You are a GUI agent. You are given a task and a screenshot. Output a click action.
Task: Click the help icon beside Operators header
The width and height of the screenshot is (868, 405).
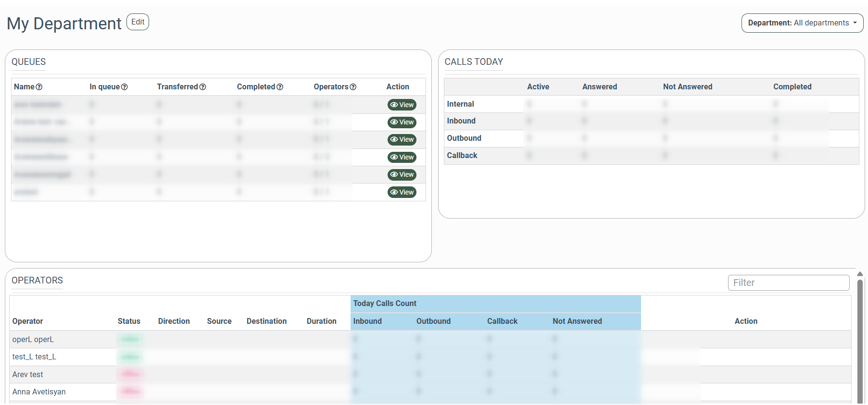click(353, 87)
